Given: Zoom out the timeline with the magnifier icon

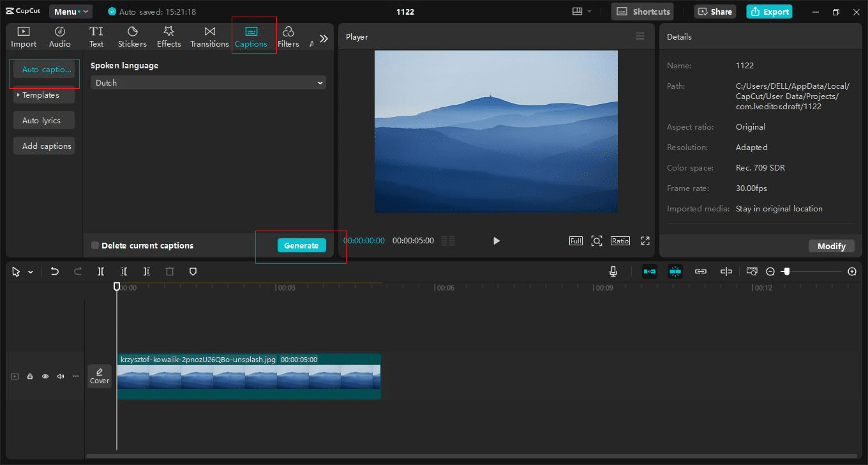Looking at the screenshot, I should pos(770,271).
